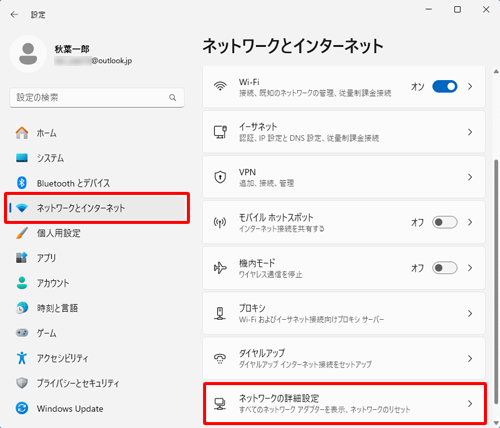Click the ネットワークとインターネット sidebar Wi-Fi icon
The height and width of the screenshot is (428, 500).
[22, 208]
